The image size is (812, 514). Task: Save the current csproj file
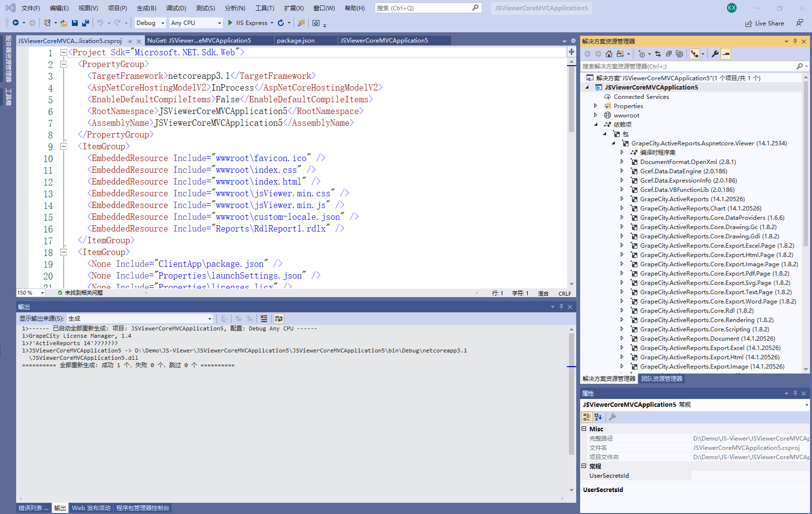pyautogui.click(x=75, y=23)
